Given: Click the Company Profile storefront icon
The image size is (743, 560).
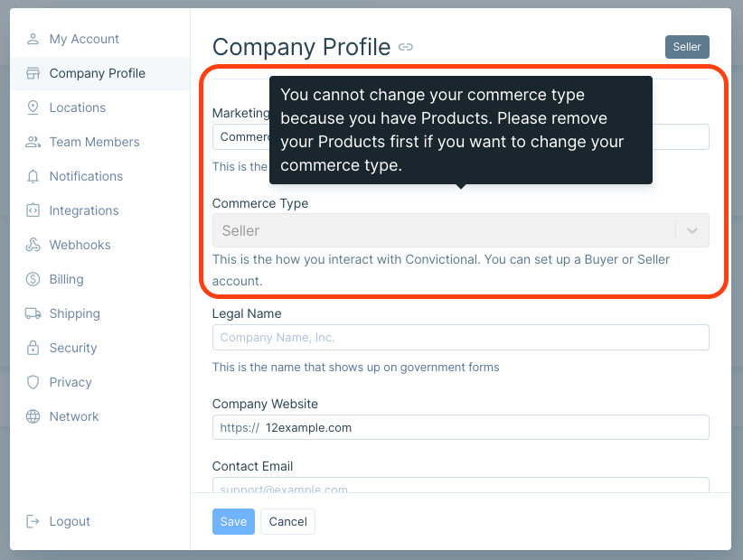Looking at the screenshot, I should pos(33,73).
